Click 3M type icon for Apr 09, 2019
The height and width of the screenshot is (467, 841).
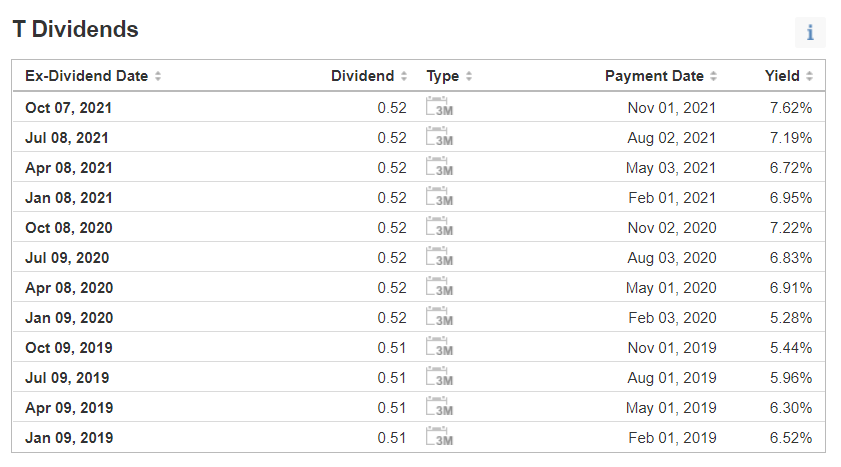[x=439, y=406]
